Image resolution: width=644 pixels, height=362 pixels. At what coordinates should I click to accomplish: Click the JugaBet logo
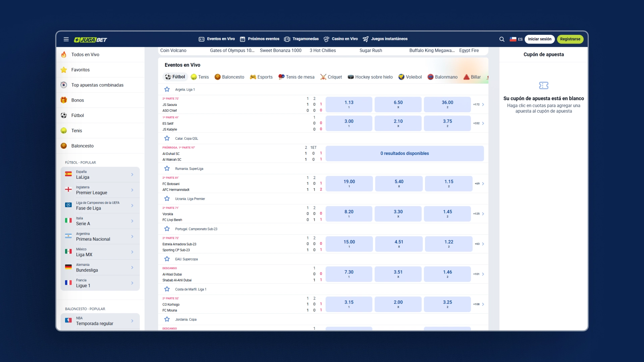coord(90,40)
